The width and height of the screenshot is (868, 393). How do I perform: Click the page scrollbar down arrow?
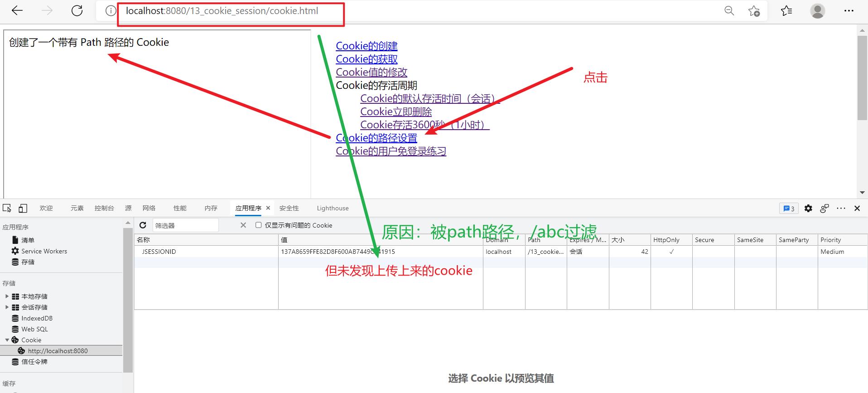click(862, 193)
